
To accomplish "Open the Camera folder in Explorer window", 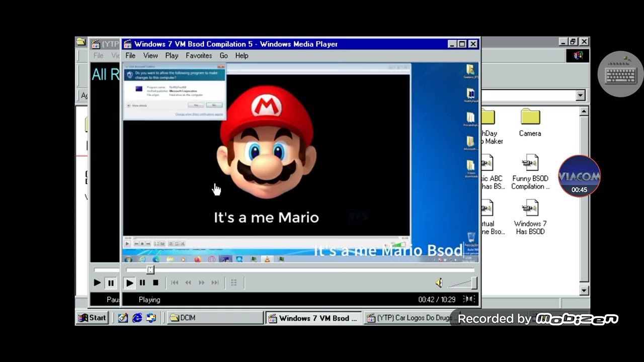I will point(530,123).
